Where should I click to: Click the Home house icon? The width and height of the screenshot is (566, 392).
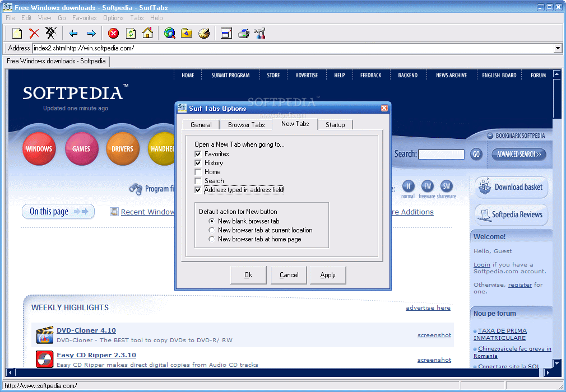tap(147, 33)
